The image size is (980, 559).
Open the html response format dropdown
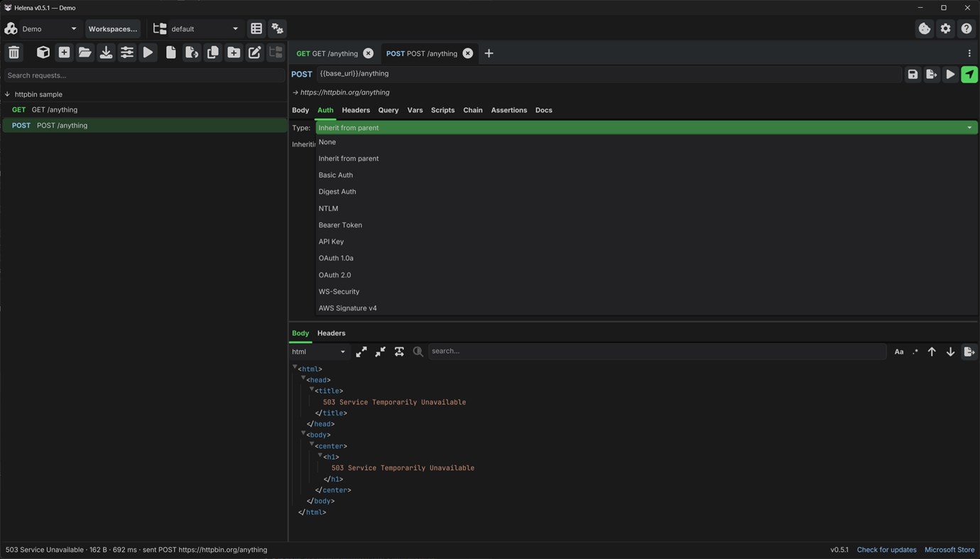pyautogui.click(x=319, y=352)
